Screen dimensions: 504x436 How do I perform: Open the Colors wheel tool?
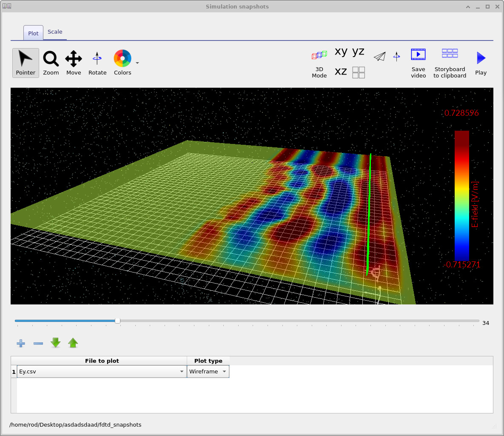[x=122, y=63]
